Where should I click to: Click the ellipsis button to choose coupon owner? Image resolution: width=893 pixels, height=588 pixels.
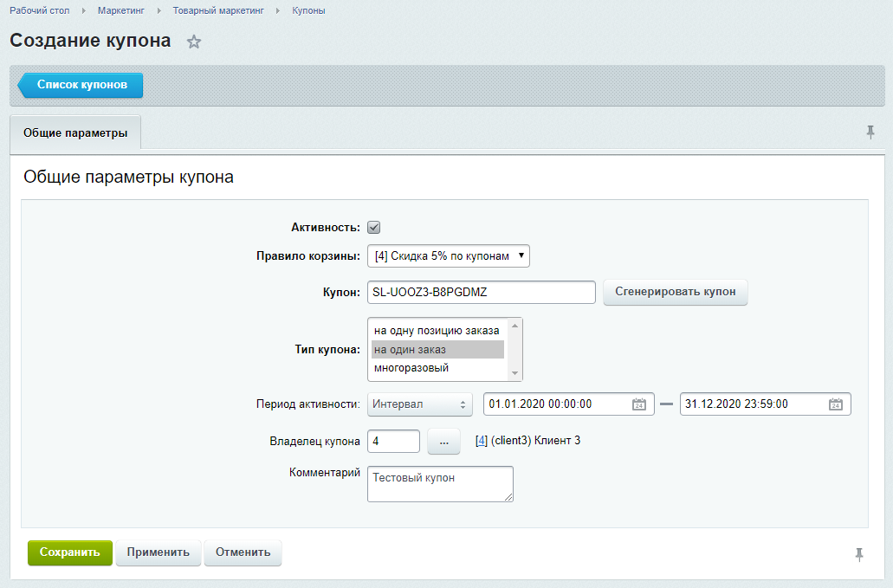[443, 442]
